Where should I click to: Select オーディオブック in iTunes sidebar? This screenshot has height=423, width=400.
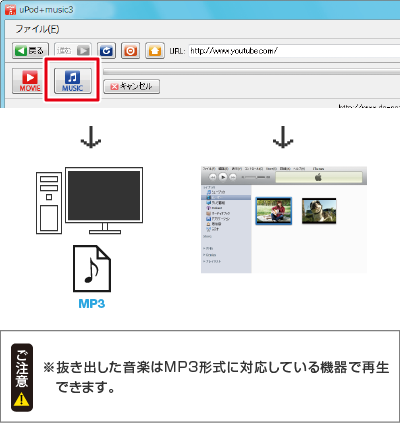tap(218, 213)
